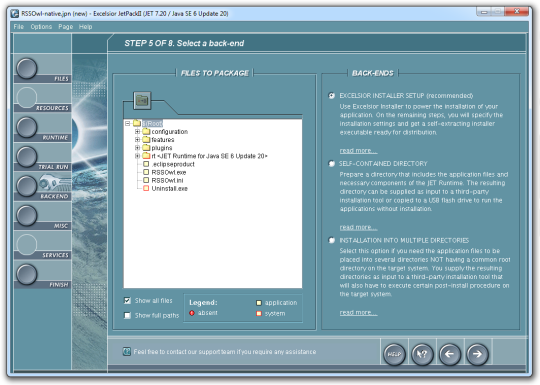This screenshot has height=385, width=540.
Task: Click the Step 5 of 8 heading
Action: point(184,43)
